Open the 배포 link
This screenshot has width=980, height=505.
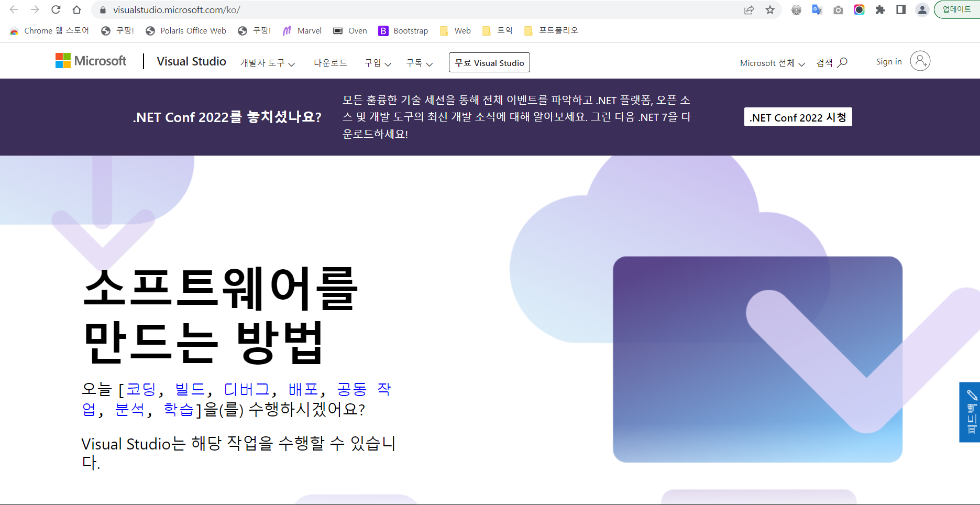pyautogui.click(x=303, y=389)
